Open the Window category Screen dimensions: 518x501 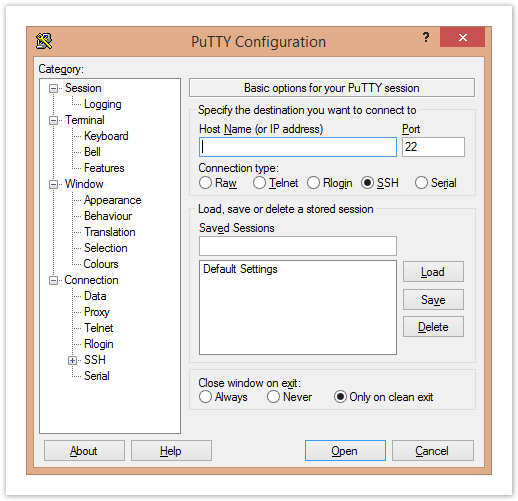84,184
